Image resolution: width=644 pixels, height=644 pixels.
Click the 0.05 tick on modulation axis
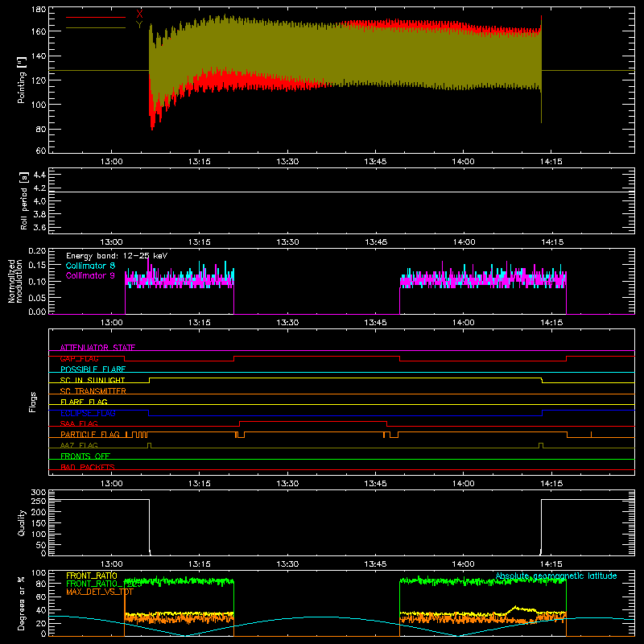coord(37,297)
